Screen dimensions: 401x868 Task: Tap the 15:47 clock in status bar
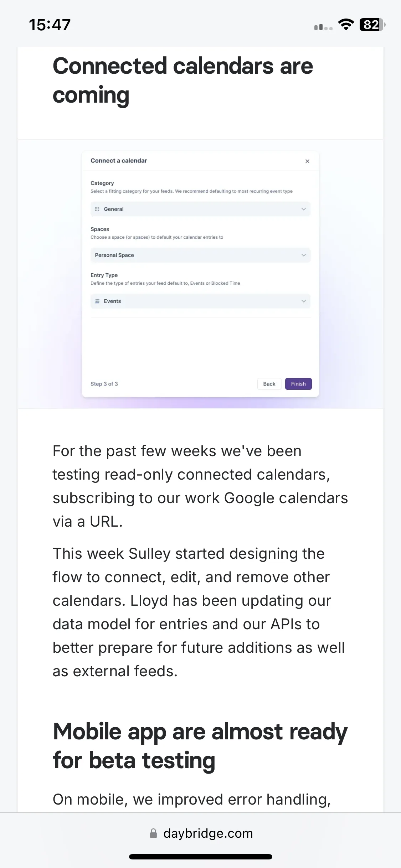pyautogui.click(x=50, y=25)
